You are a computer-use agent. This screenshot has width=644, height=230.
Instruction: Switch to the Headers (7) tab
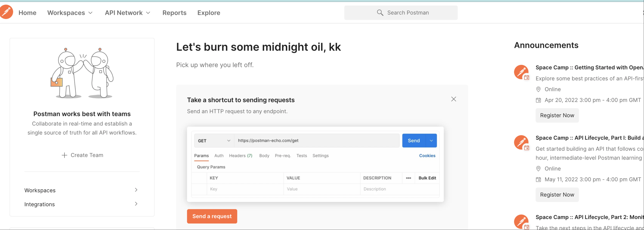coord(241,156)
